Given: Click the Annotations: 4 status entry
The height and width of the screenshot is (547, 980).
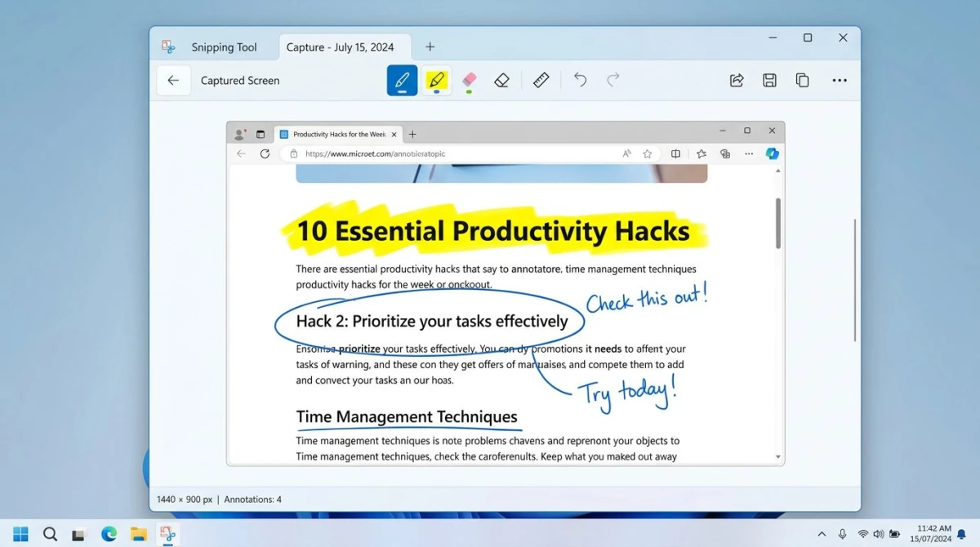Looking at the screenshot, I should [x=252, y=499].
